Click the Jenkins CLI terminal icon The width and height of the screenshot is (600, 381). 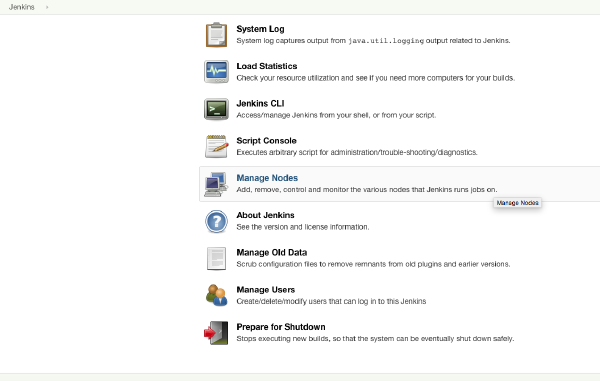(216, 109)
